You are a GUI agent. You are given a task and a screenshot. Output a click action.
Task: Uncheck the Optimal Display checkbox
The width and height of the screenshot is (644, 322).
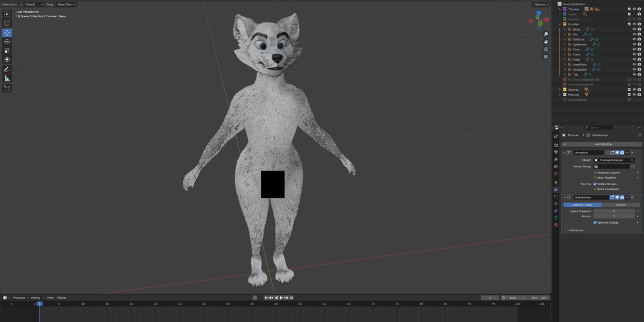click(x=595, y=222)
